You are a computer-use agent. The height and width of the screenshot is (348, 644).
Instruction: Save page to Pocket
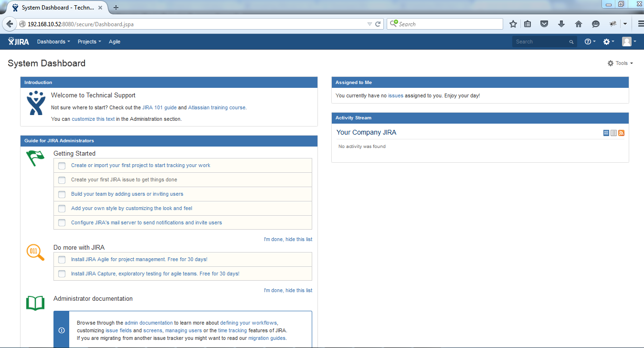(x=544, y=24)
